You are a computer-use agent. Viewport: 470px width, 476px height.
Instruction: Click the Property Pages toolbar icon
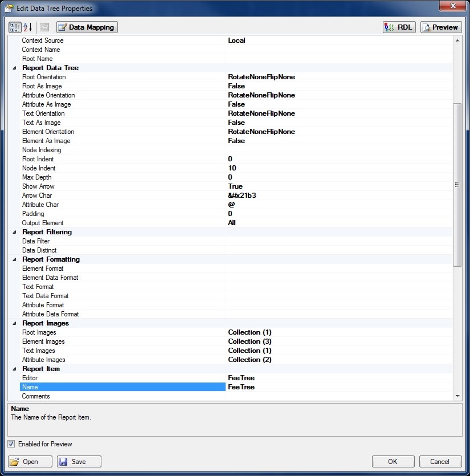(x=44, y=27)
